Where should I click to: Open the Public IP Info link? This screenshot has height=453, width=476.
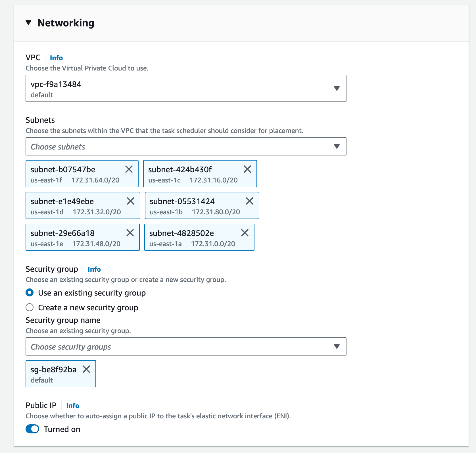73,406
